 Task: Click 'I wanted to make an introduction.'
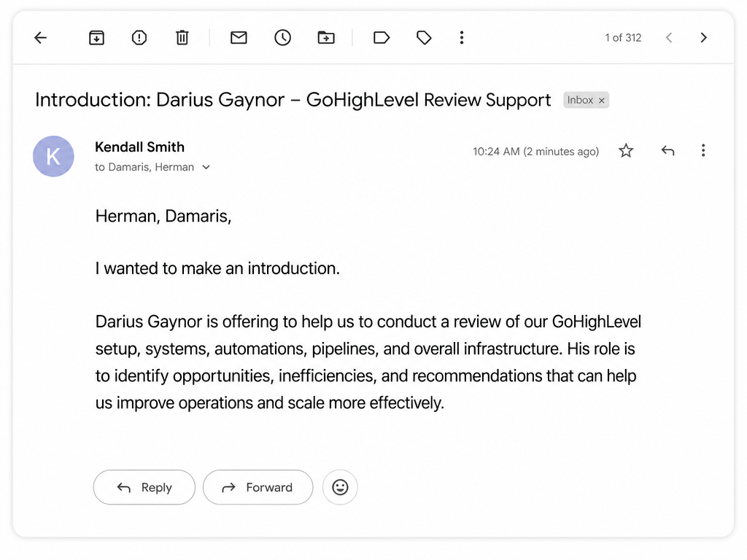[217, 268]
